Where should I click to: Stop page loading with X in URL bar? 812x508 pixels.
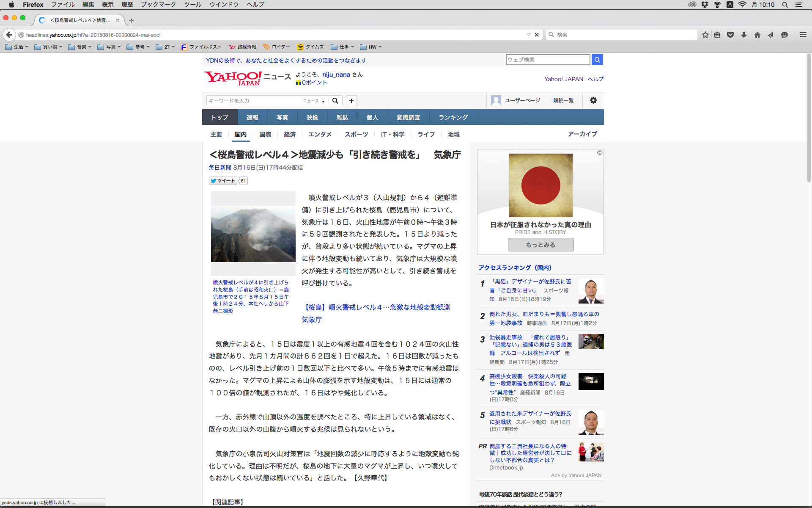(537, 35)
